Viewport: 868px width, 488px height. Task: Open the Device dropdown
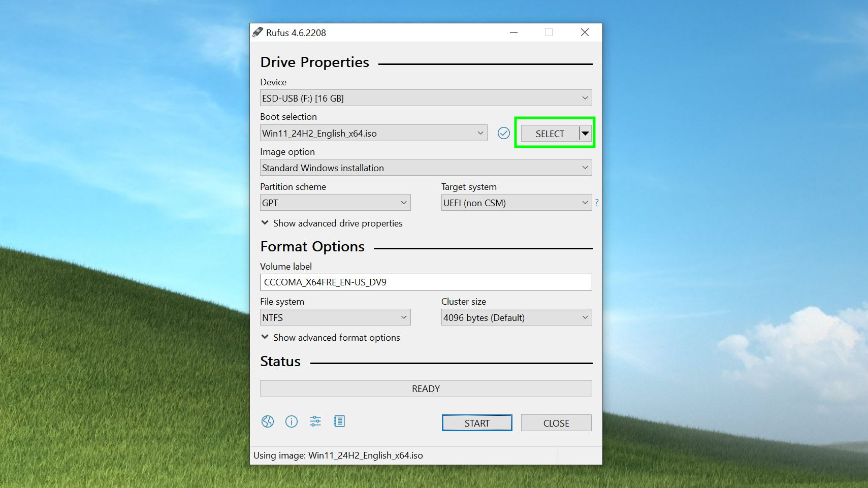426,98
